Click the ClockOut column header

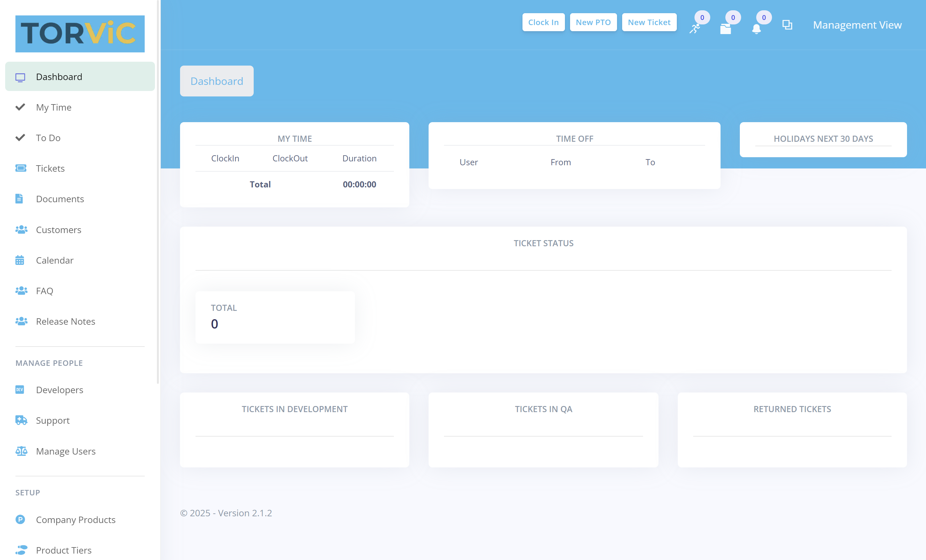click(x=290, y=158)
